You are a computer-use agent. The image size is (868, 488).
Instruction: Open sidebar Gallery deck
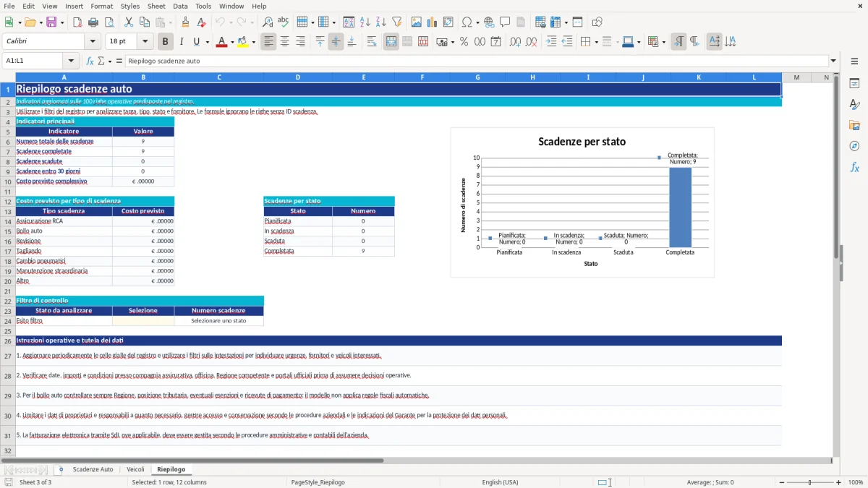coord(854,125)
